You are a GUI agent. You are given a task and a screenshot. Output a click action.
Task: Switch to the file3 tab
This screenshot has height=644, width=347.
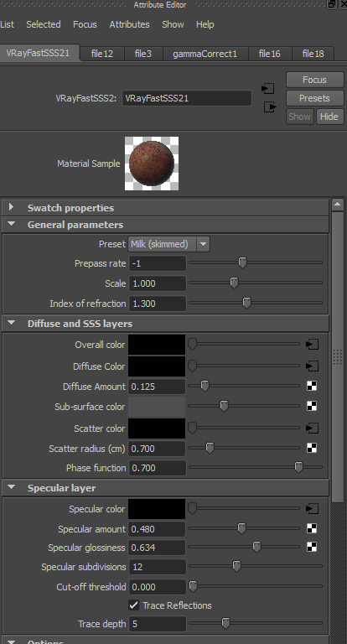pyautogui.click(x=143, y=54)
